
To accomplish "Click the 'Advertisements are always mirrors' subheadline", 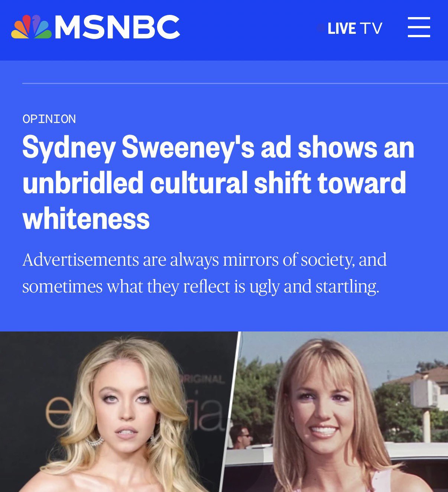I will [x=204, y=273].
